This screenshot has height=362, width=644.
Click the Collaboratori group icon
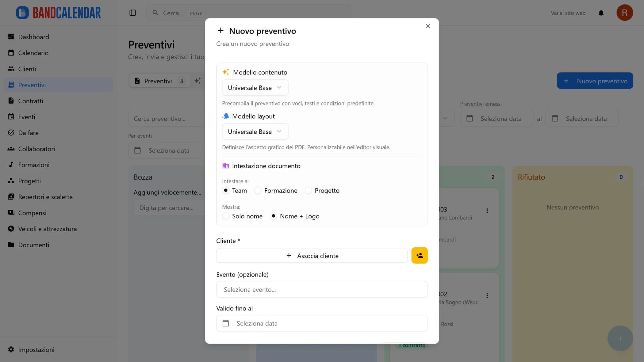coord(11,149)
